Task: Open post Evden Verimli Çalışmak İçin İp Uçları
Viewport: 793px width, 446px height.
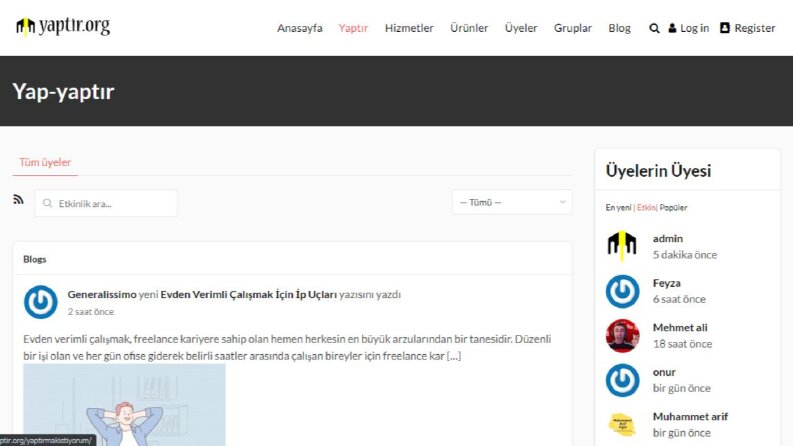Action: (x=248, y=294)
